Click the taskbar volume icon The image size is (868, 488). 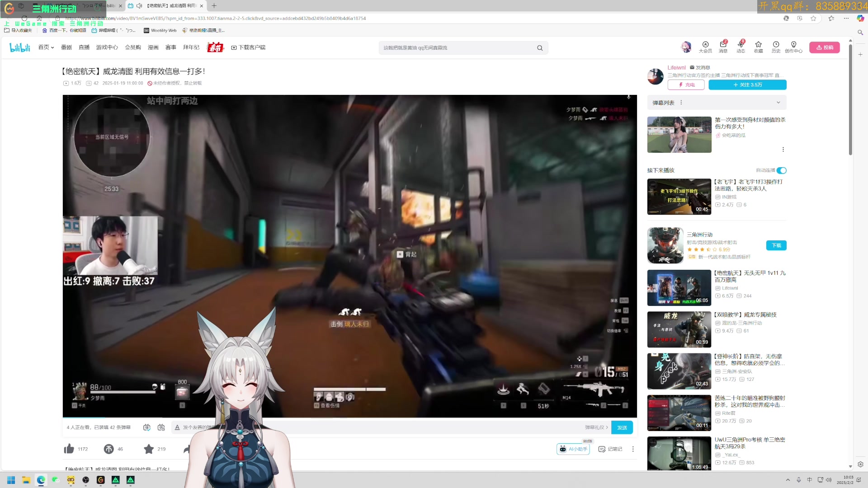829,480
